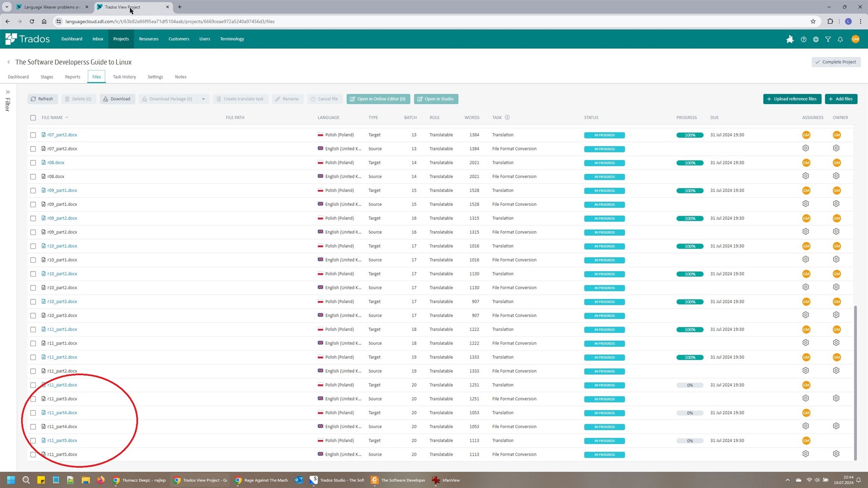Open the filter icon in the header

828,39
